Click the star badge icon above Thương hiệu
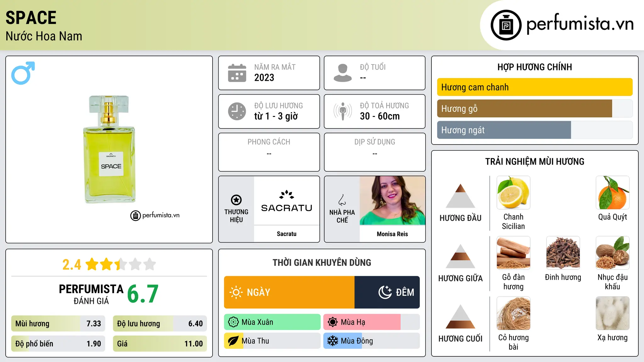644x362 pixels. (x=236, y=200)
